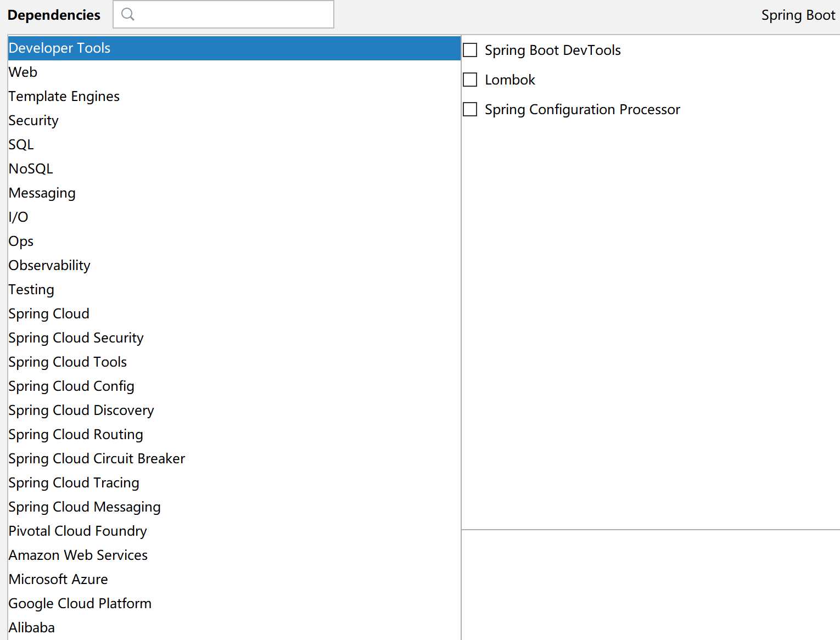This screenshot has height=640, width=840.
Task: Click the search magnifier icon
Action: (x=128, y=14)
